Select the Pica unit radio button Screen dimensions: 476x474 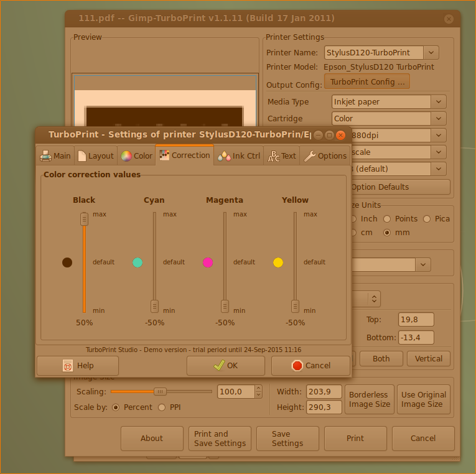(427, 219)
